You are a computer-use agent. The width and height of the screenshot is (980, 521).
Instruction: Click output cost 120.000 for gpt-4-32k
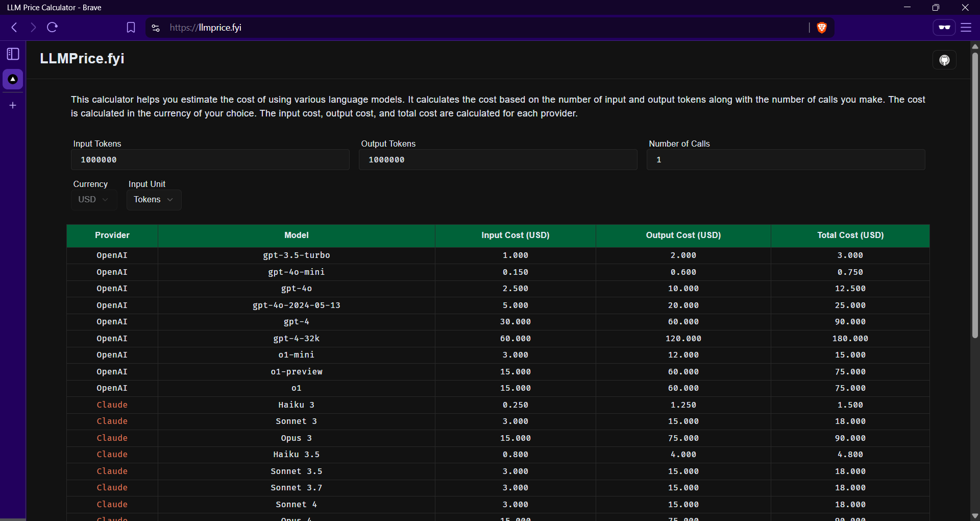pyautogui.click(x=683, y=339)
